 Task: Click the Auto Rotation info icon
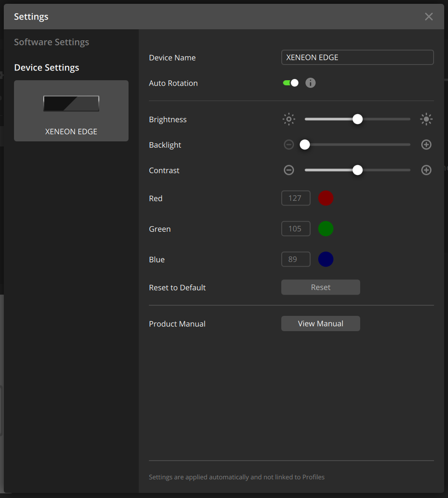(x=310, y=83)
